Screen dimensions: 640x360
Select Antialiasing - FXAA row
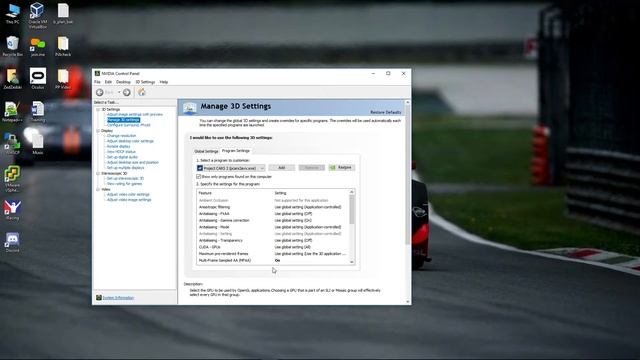[272, 213]
